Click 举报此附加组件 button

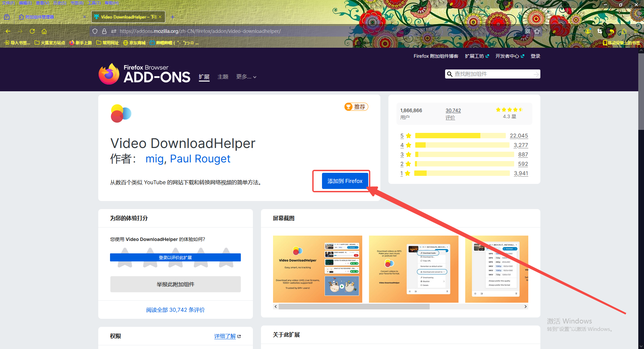point(175,284)
